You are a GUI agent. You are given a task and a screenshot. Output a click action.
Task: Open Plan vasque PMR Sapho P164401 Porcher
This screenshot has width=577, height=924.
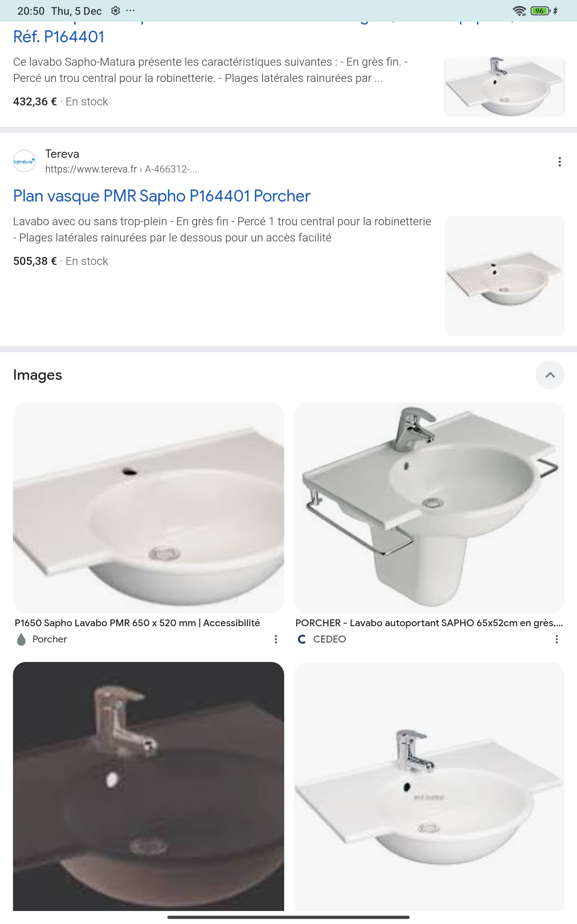pos(162,196)
